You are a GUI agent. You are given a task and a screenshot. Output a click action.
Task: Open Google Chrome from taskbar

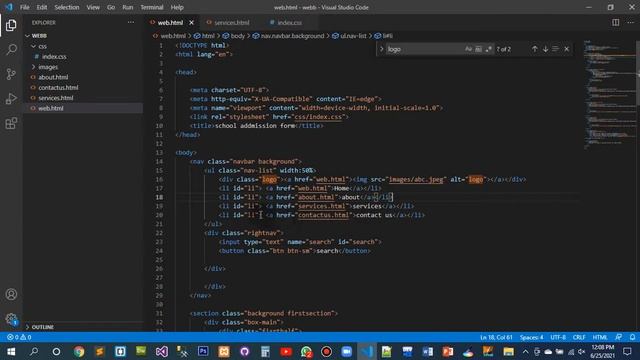[79, 351]
